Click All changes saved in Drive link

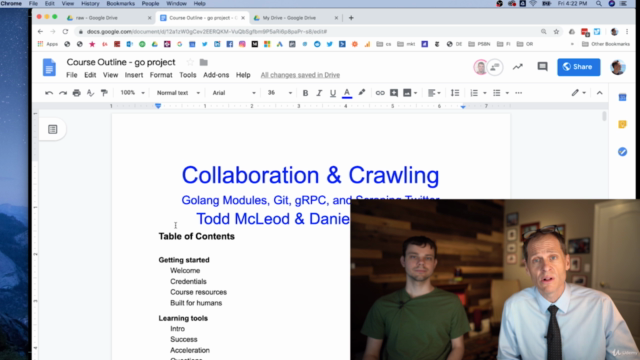(x=300, y=75)
